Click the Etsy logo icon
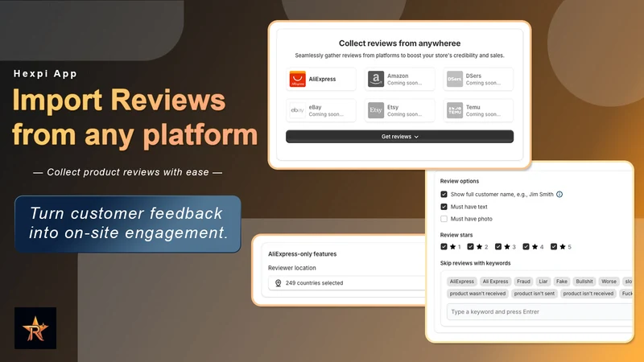Image resolution: width=644 pixels, height=362 pixels. [376, 110]
